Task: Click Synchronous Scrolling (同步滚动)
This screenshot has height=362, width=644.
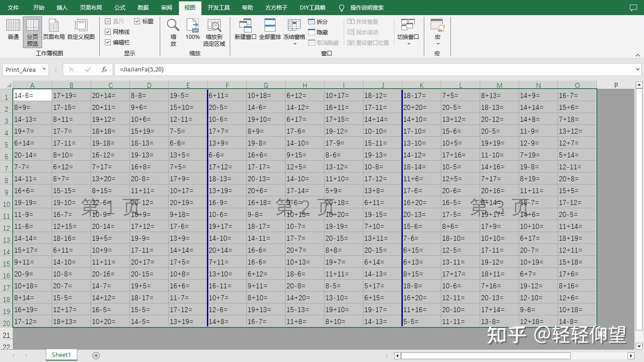Action: click(x=363, y=32)
